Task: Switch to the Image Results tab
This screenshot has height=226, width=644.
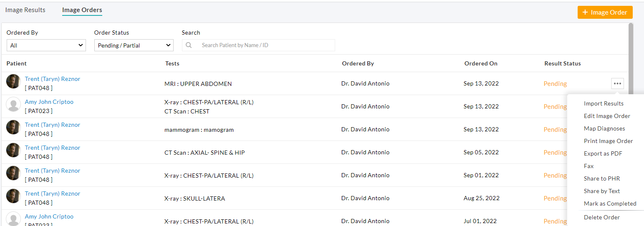Action: [25, 10]
